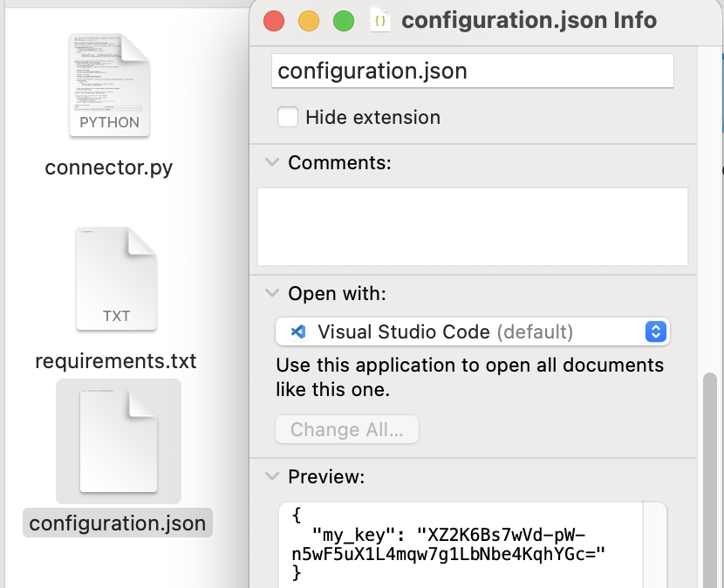Zoom the Info window with green button
Screen dimensions: 724x588
click(344, 21)
